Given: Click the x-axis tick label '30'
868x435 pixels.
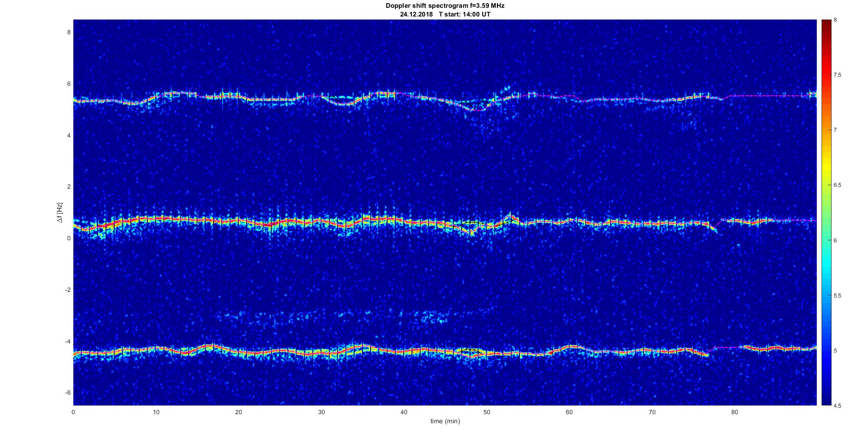Looking at the screenshot, I should click(x=321, y=412).
